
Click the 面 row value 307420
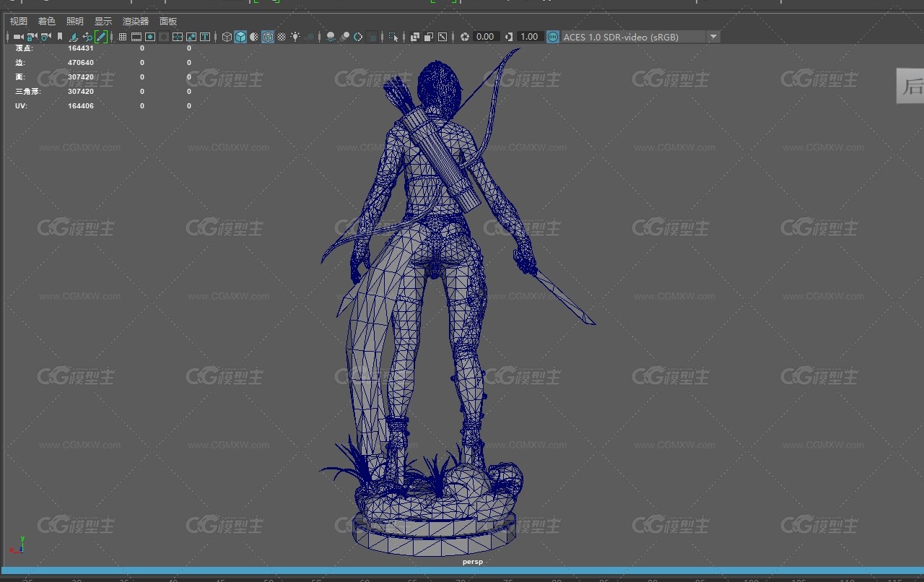81,77
